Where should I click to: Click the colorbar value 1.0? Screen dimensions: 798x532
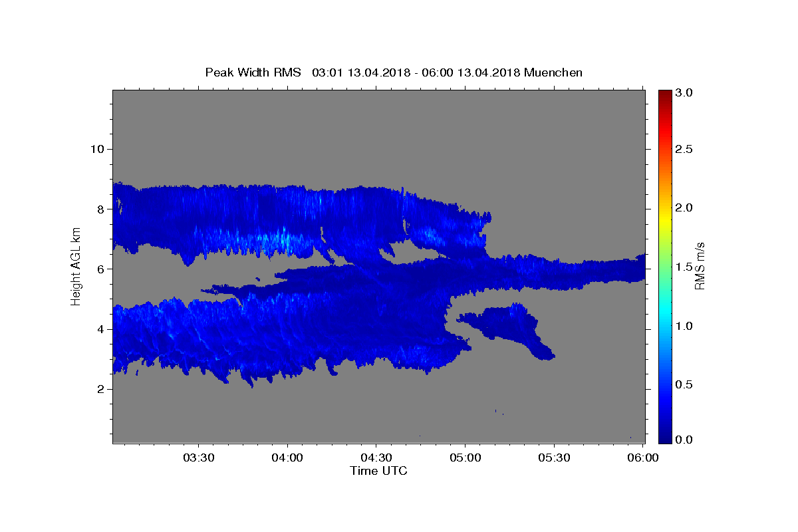click(x=684, y=326)
